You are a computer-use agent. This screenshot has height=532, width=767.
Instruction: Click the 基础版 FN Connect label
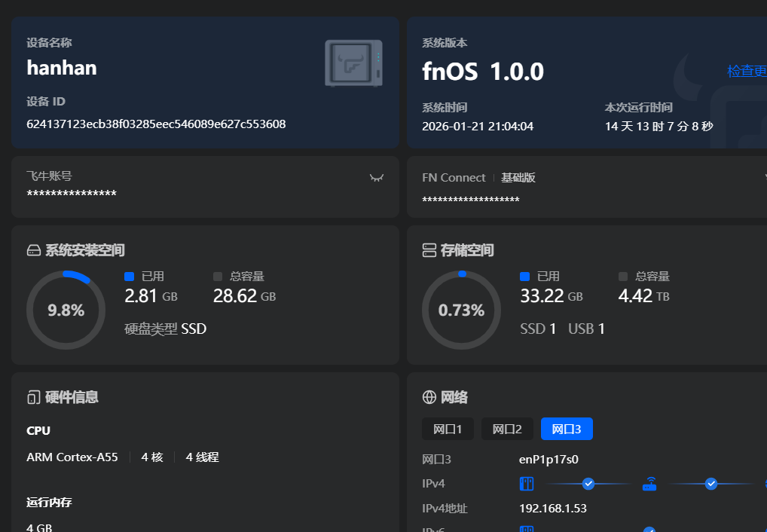[x=518, y=178]
